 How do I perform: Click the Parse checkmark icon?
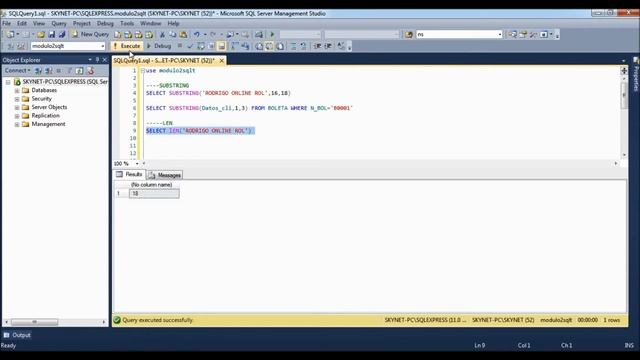(190, 46)
